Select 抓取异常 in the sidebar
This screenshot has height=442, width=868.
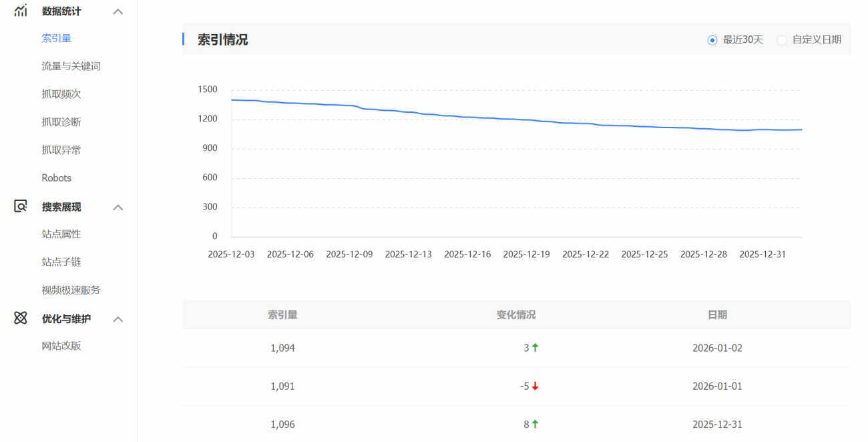tap(61, 150)
